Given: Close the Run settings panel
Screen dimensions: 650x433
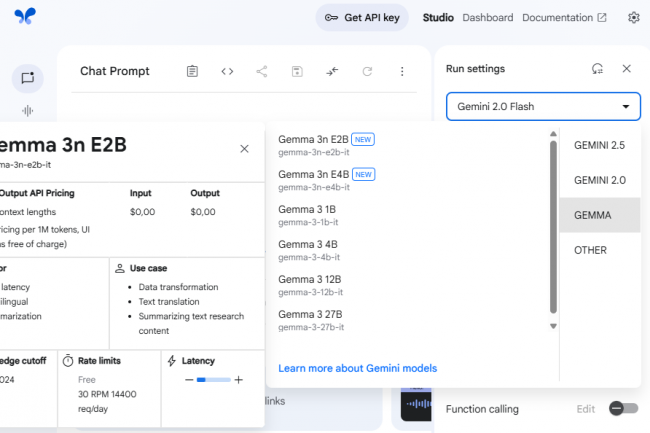Looking at the screenshot, I should pos(626,69).
